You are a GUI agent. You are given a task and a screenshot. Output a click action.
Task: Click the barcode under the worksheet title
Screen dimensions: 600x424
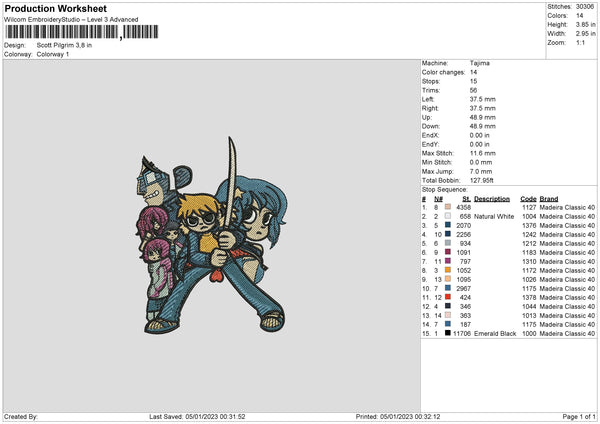81,32
